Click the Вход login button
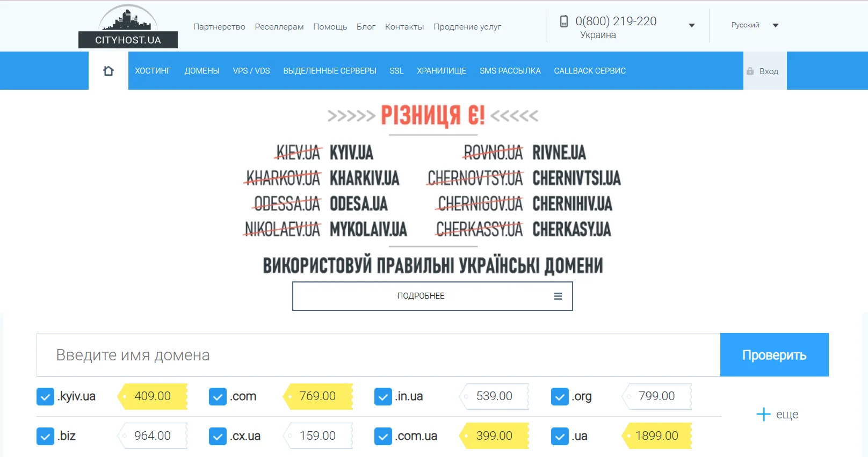The image size is (868, 457). click(765, 71)
